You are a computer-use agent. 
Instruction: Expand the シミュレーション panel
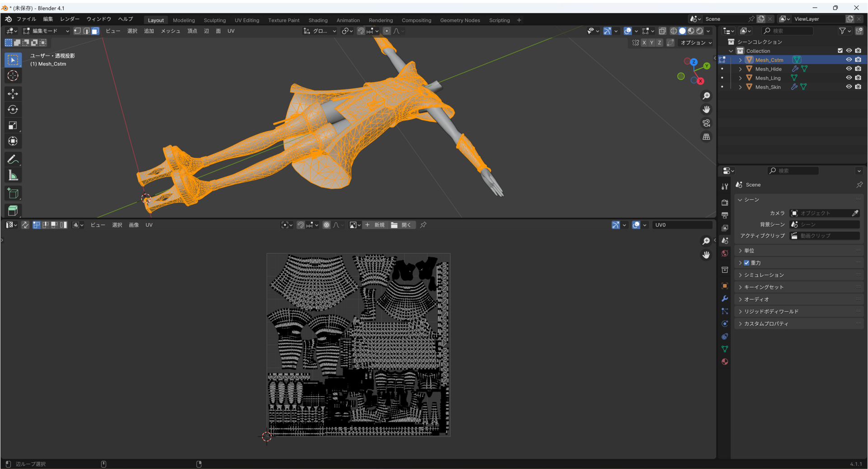click(799, 275)
